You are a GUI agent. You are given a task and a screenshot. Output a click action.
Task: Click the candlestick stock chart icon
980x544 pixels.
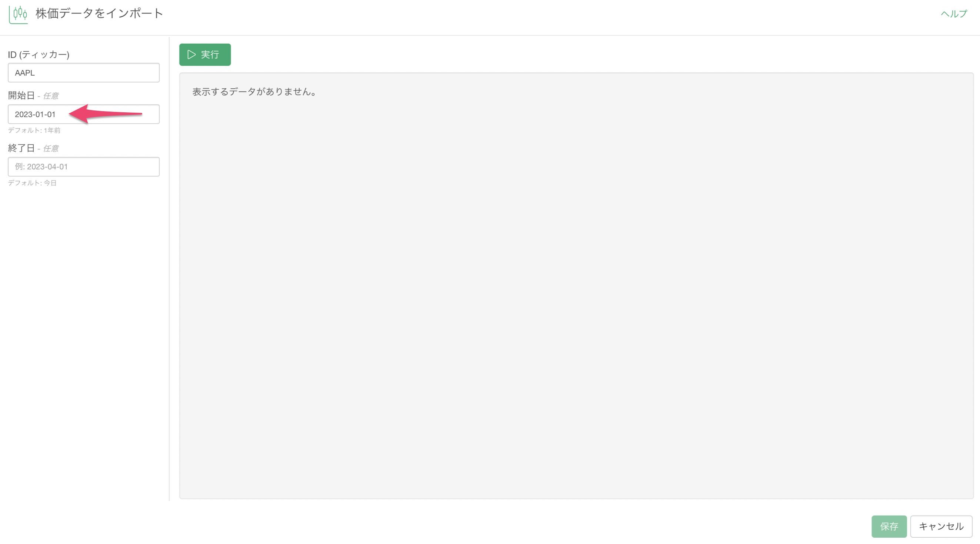click(x=18, y=14)
